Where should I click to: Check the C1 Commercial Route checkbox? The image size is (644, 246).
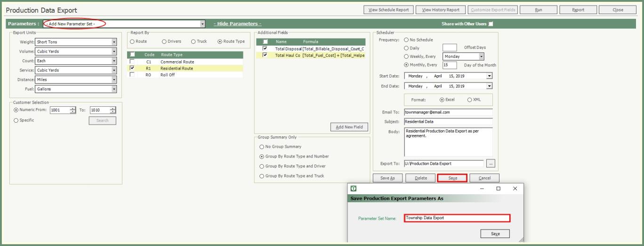(x=132, y=62)
